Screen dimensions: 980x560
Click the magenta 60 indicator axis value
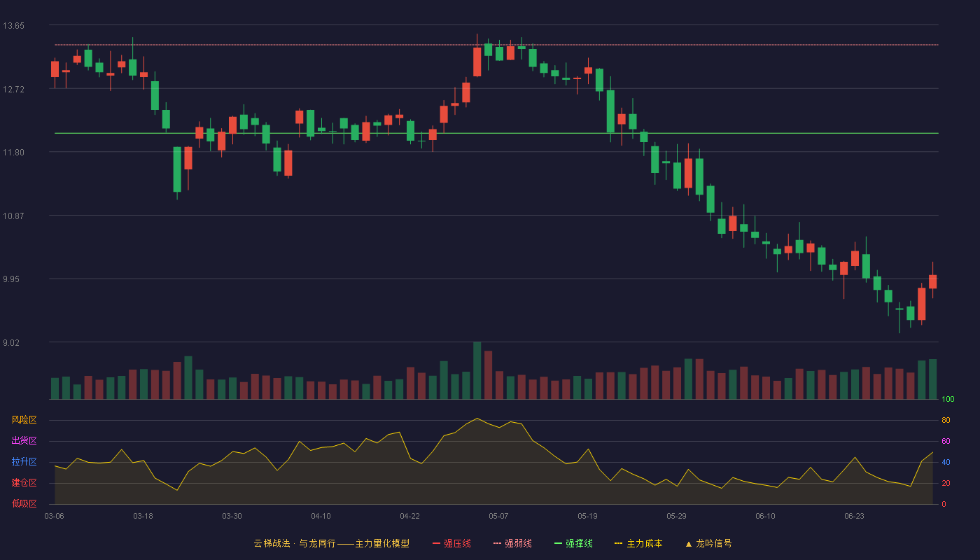(x=946, y=441)
